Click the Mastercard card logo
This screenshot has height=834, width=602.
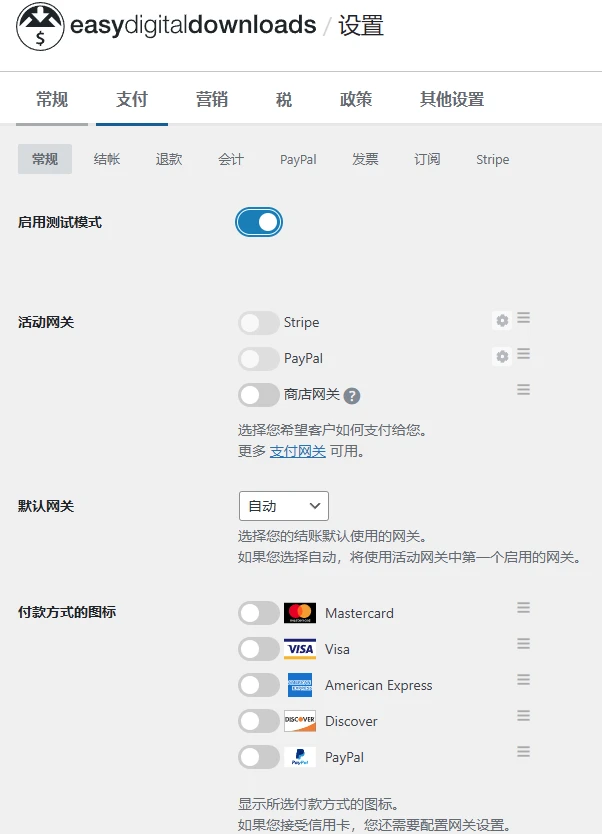300,613
